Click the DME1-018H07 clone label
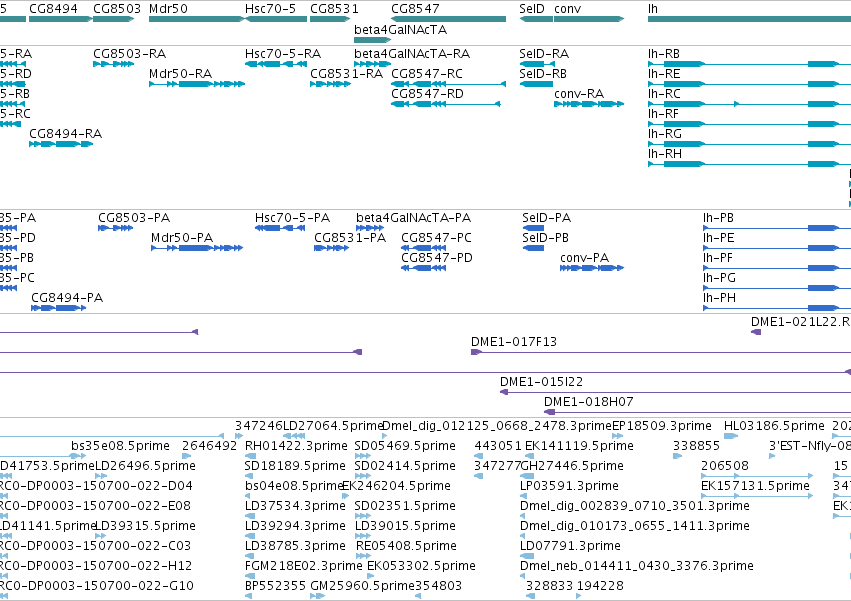Screen dimensions: 851x601 588,402
